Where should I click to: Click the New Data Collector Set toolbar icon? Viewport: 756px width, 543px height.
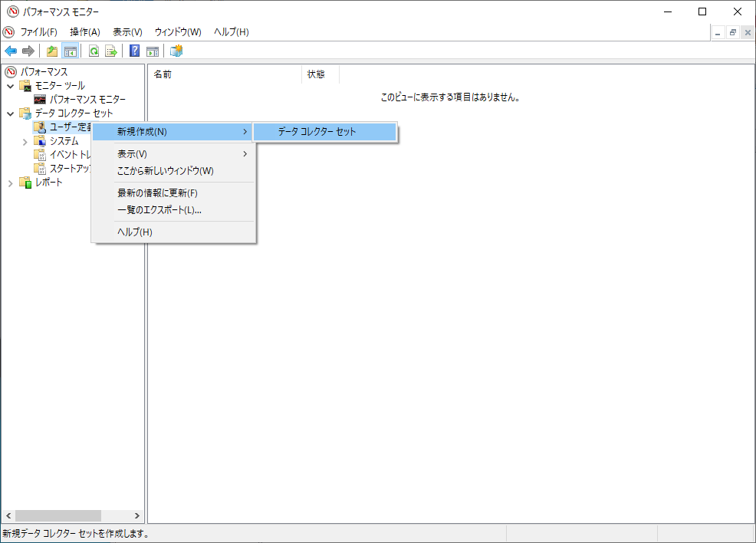click(176, 51)
